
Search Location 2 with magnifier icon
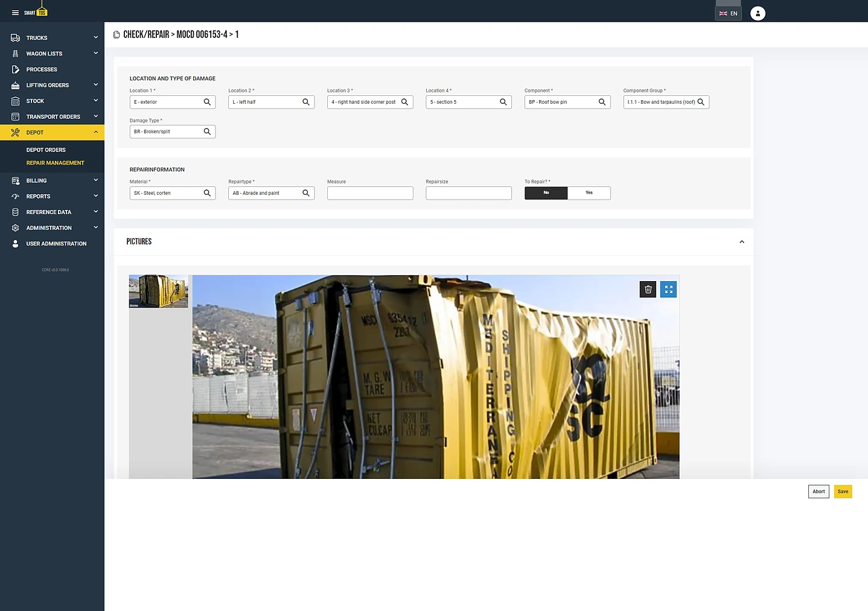point(306,102)
